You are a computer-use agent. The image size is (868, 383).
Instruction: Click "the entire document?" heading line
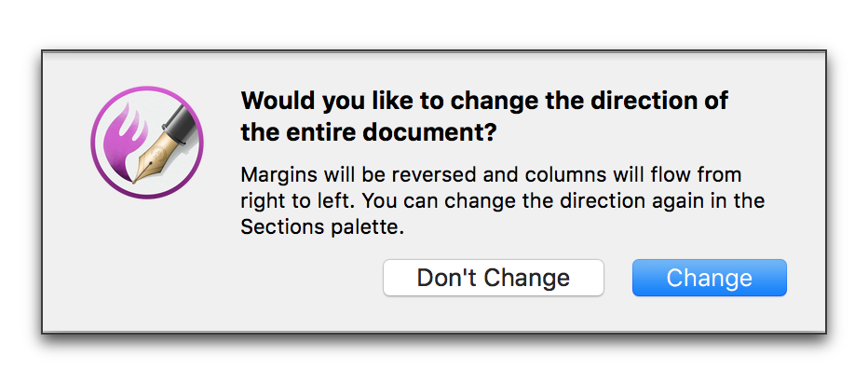(368, 132)
